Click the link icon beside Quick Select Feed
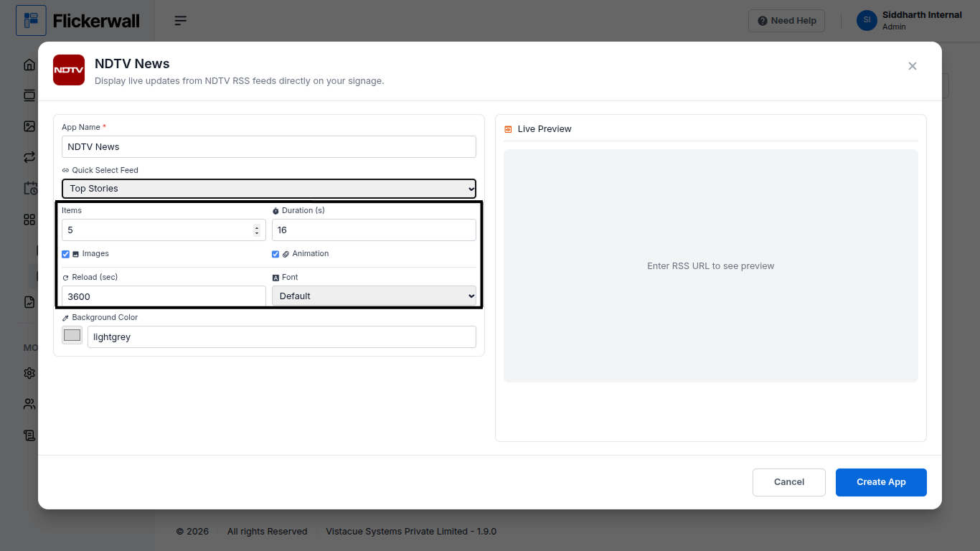This screenshot has height=551, width=980. 65,171
